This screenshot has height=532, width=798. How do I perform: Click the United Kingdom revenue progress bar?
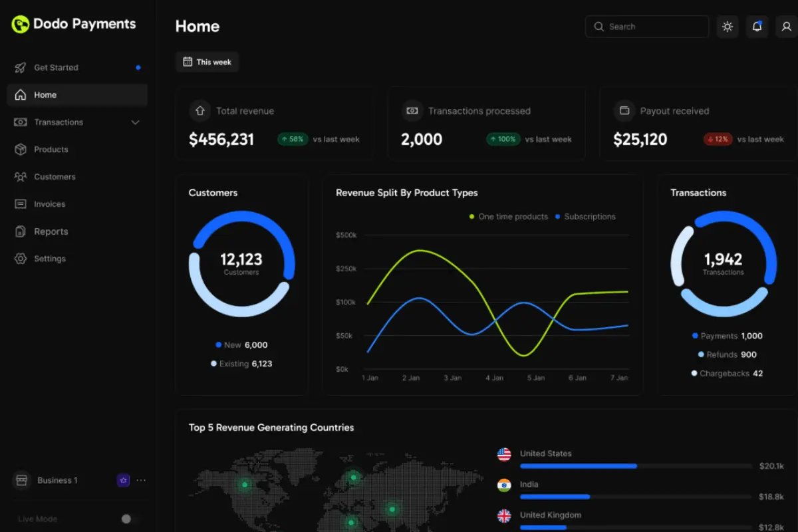pos(636,527)
